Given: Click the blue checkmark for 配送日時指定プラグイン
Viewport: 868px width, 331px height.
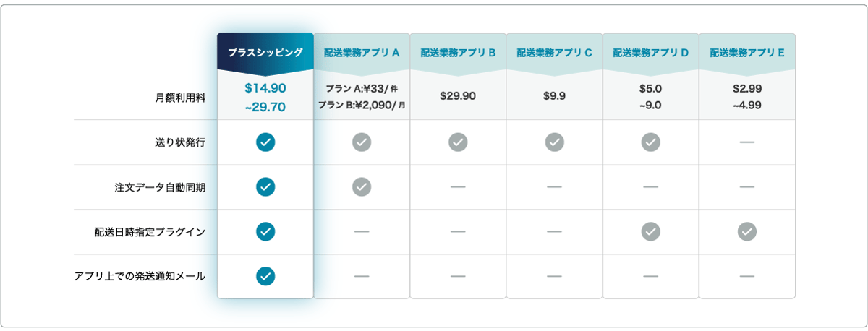Looking at the screenshot, I should click(265, 231).
